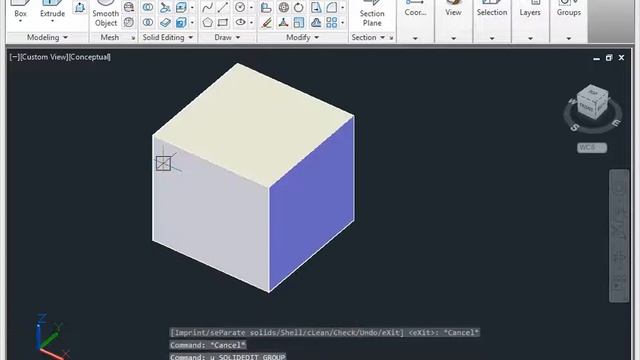Click the W compass letter on ViewCube
Viewport: 640px width, 360px height.
click(572, 101)
